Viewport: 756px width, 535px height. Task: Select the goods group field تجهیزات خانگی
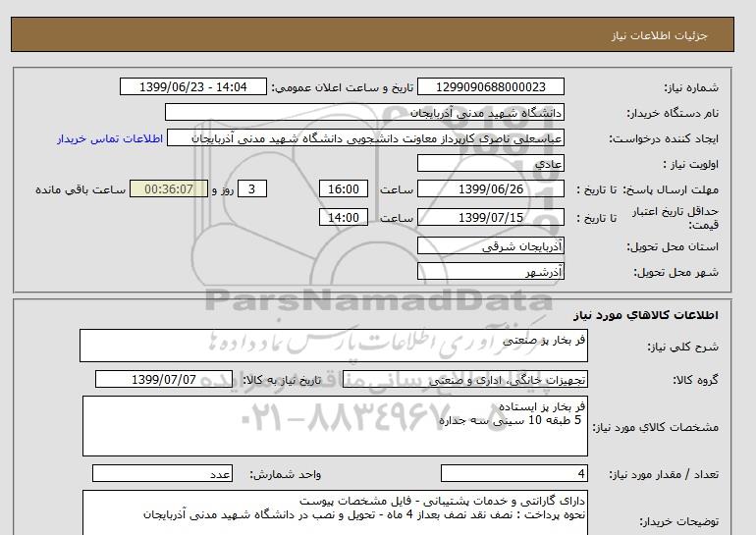[x=464, y=380]
